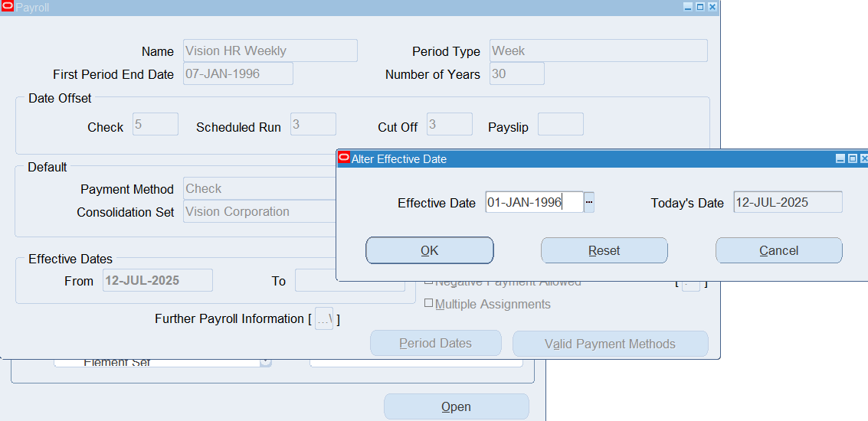Maximize the Alter Effective Date dialog
Viewport: 868px width, 421px height.
852,158
